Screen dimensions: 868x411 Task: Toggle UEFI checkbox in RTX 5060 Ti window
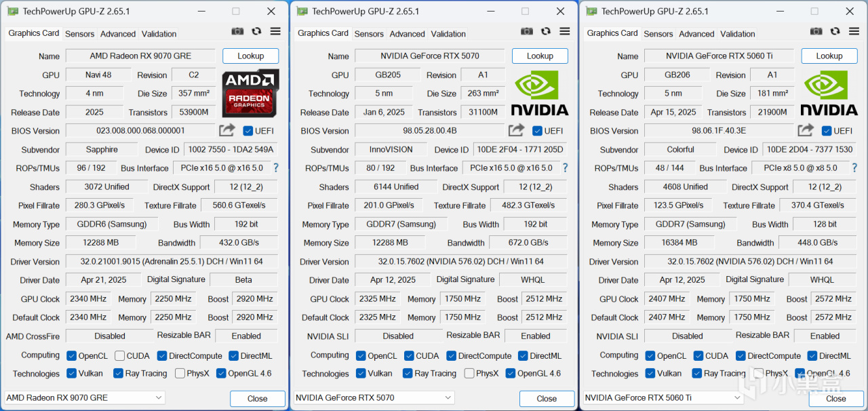click(827, 131)
